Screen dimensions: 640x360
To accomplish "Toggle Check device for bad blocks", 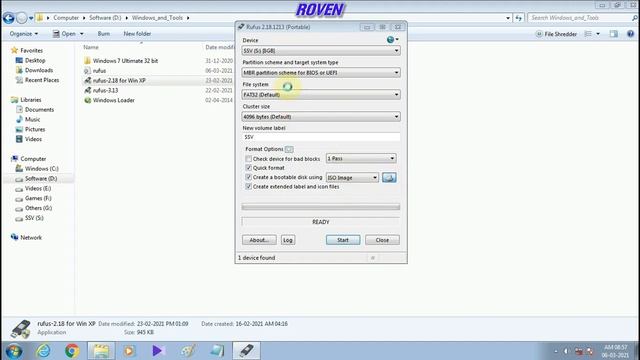I will pyautogui.click(x=249, y=159).
